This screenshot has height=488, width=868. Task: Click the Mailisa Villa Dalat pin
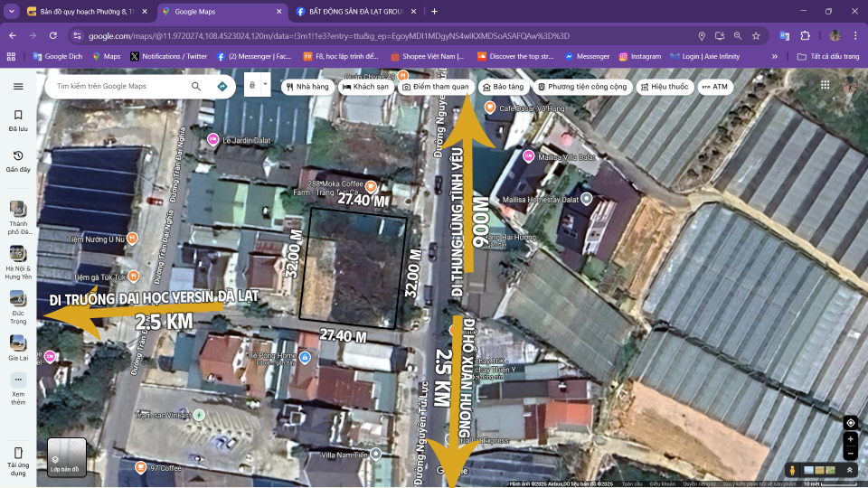[528, 156]
